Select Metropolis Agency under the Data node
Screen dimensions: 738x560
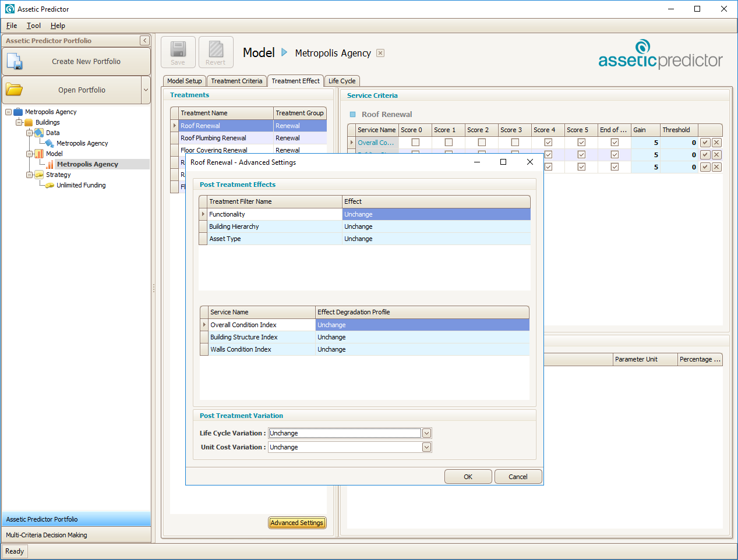point(82,143)
